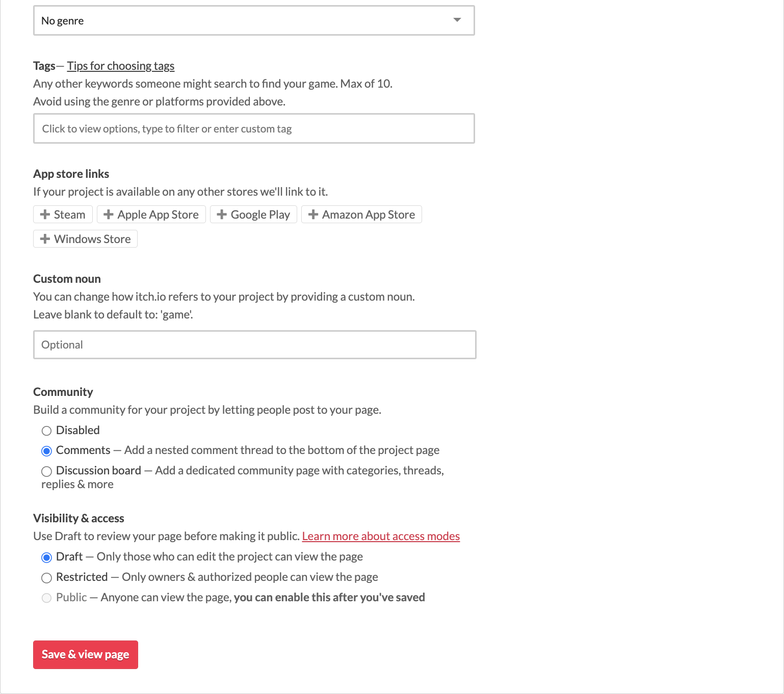Select the Public visibility radio button
784x694 pixels.
click(46, 598)
